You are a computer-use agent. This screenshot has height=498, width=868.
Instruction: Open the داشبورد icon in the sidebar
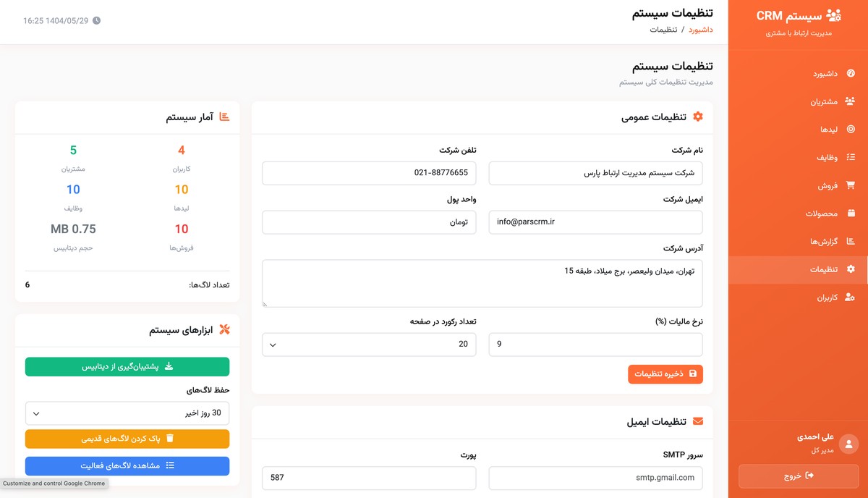pos(851,73)
